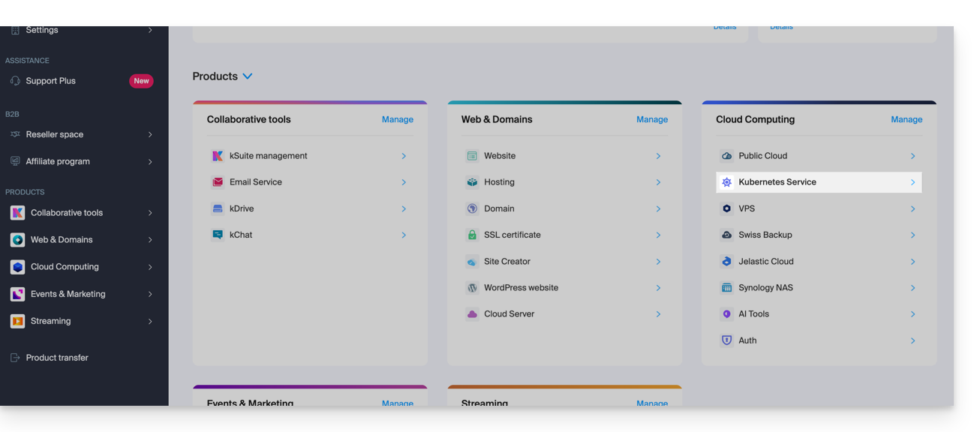Click the Email Service label
This screenshot has width=980, height=432.
256,182
